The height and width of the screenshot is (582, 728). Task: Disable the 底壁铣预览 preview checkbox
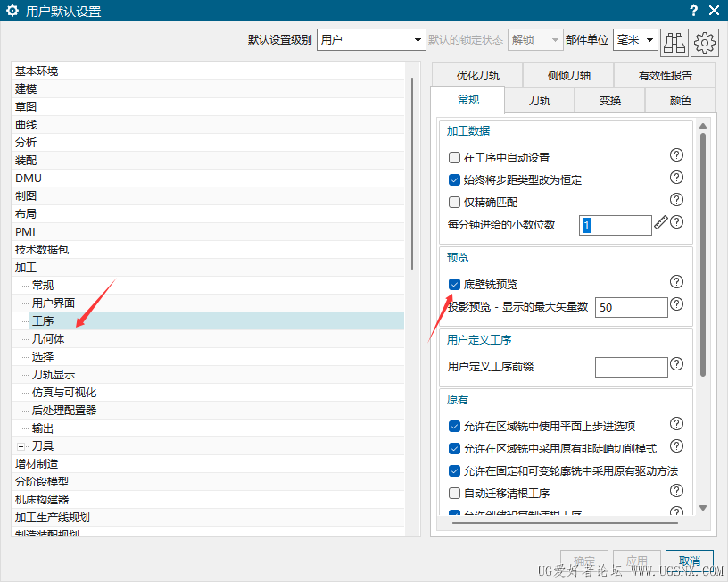[x=453, y=281]
